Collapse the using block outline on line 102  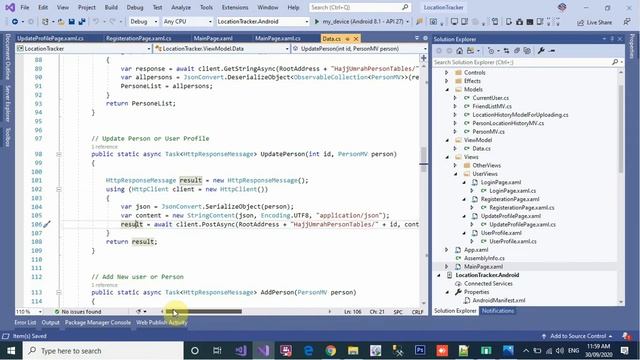coord(58,189)
